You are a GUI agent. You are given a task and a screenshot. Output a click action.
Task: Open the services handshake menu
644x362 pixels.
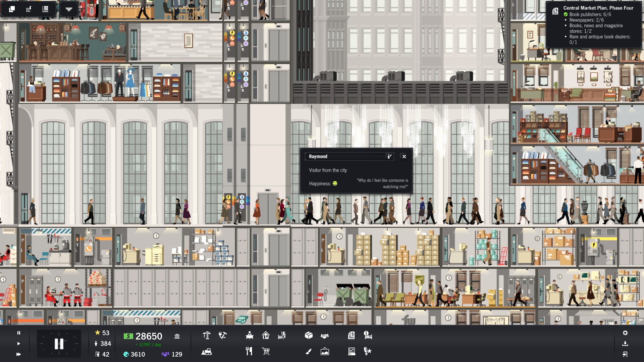point(325,335)
